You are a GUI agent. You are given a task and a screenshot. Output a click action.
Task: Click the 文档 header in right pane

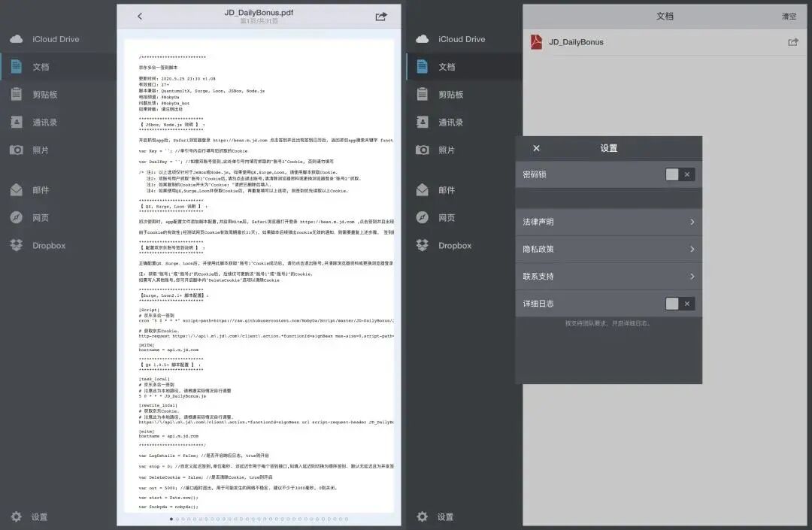click(665, 16)
